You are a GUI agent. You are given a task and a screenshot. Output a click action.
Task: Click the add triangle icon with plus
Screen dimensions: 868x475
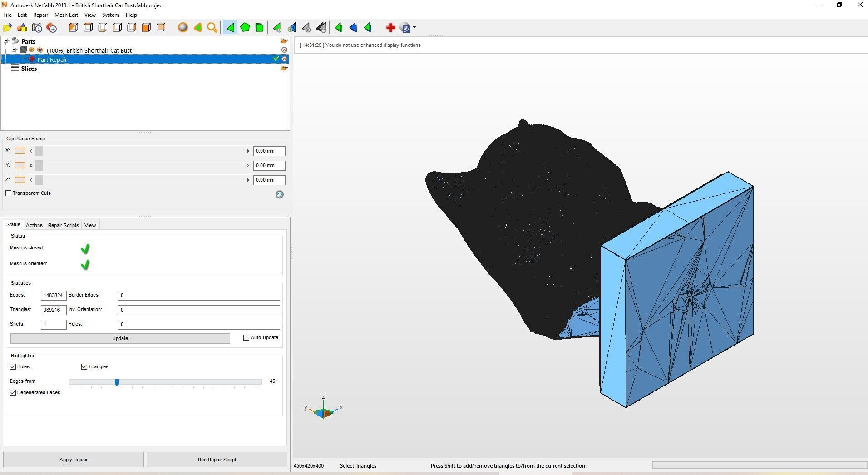coord(277,28)
